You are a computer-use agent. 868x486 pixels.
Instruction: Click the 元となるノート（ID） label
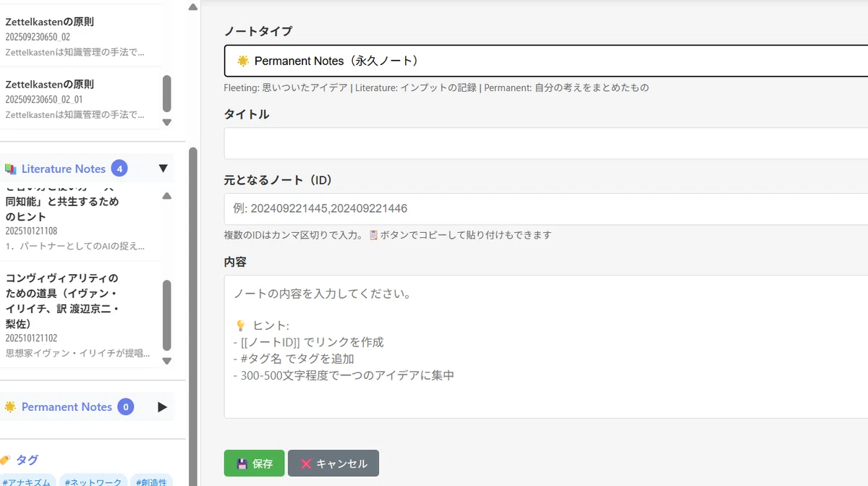point(278,179)
